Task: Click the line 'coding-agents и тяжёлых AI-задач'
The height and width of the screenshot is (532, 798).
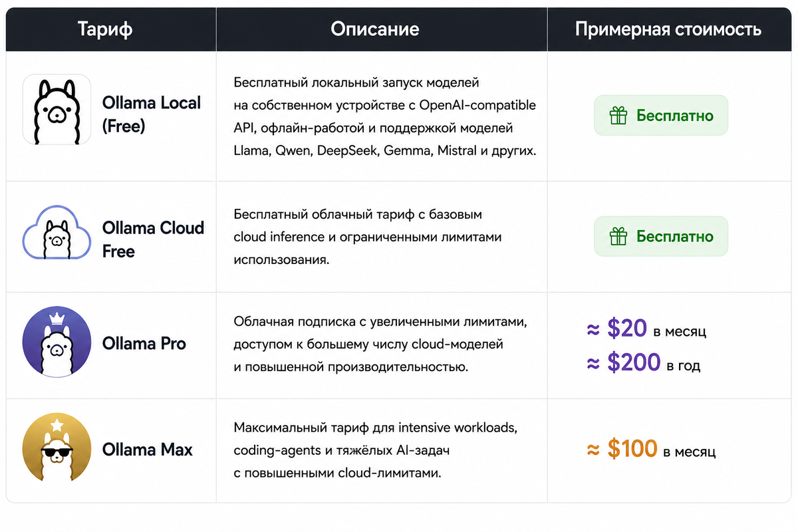Action: coord(342,450)
